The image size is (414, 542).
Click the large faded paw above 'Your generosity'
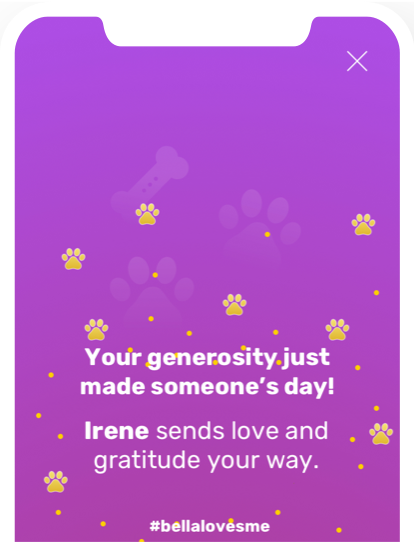coord(152,292)
